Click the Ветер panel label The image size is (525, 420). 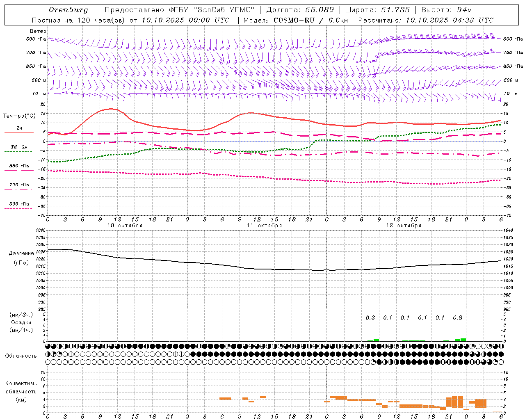(38, 31)
